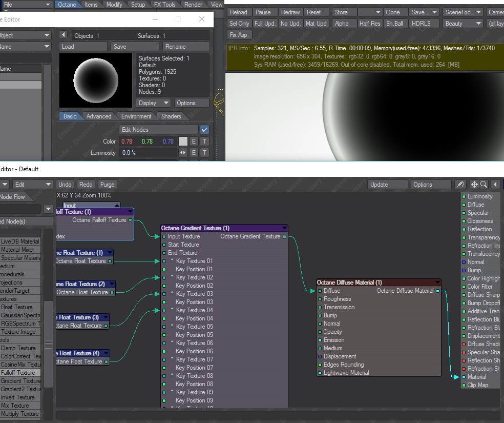Switch to Advanced surface tab

click(x=99, y=116)
